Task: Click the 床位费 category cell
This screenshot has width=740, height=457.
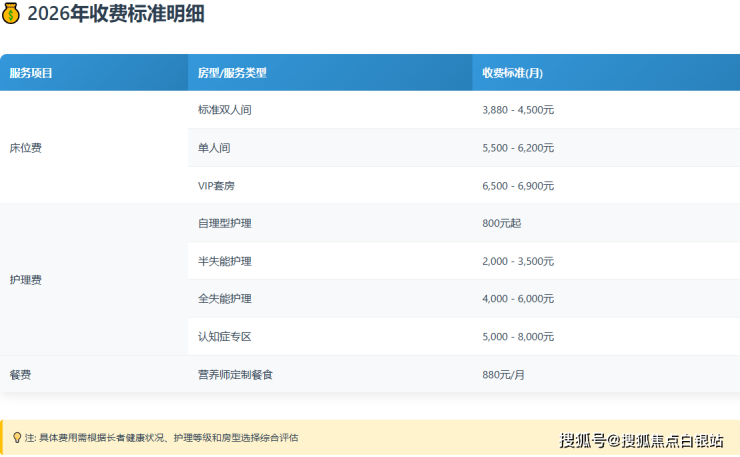Action: (x=25, y=148)
